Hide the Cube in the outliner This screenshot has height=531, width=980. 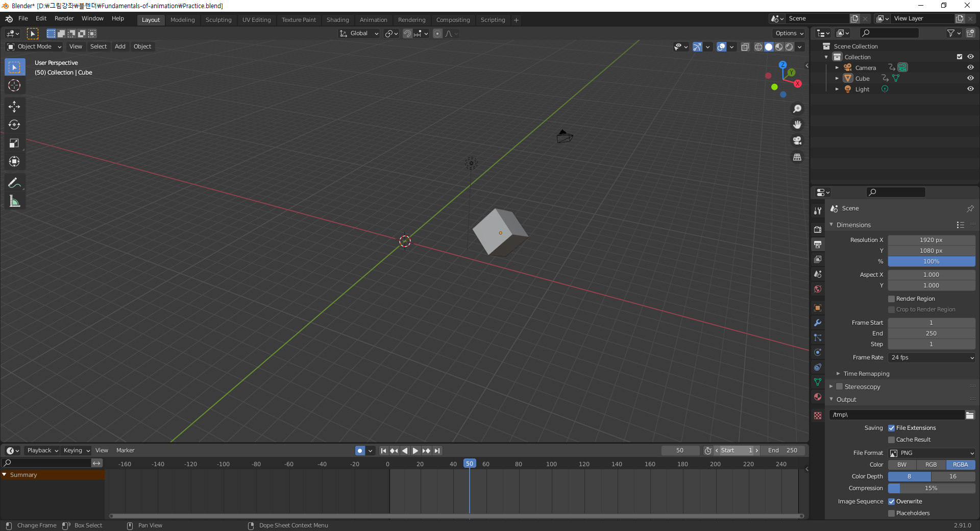(x=970, y=78)
